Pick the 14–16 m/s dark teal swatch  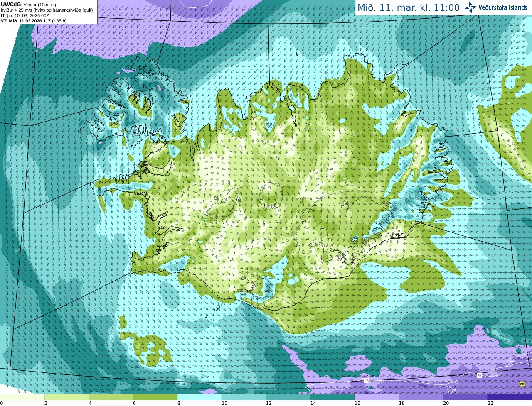[x=332, y=397]
